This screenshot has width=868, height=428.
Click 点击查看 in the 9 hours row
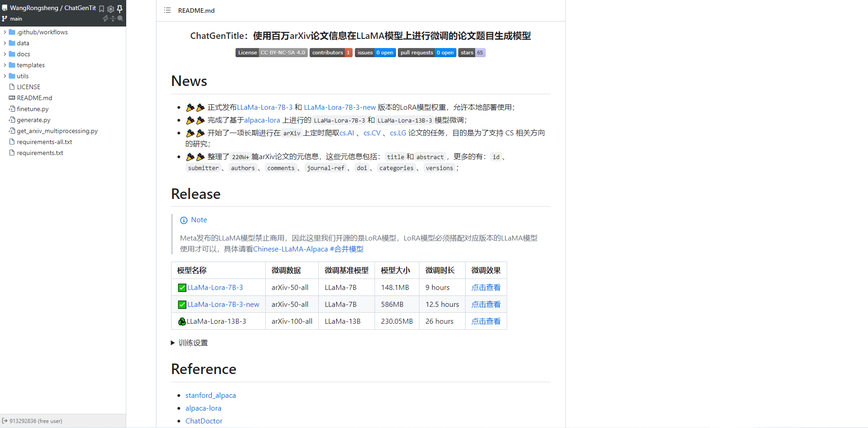pyautogui.click(x=486, y=288)
